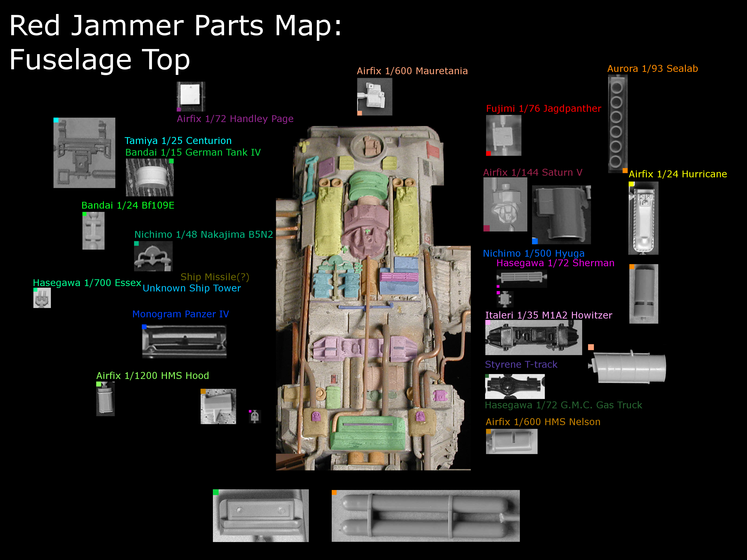This screenshot has width=747, height=560.
Task: Select the Hurricane part photo with yellow marker
Action: [x=643, y=218]
